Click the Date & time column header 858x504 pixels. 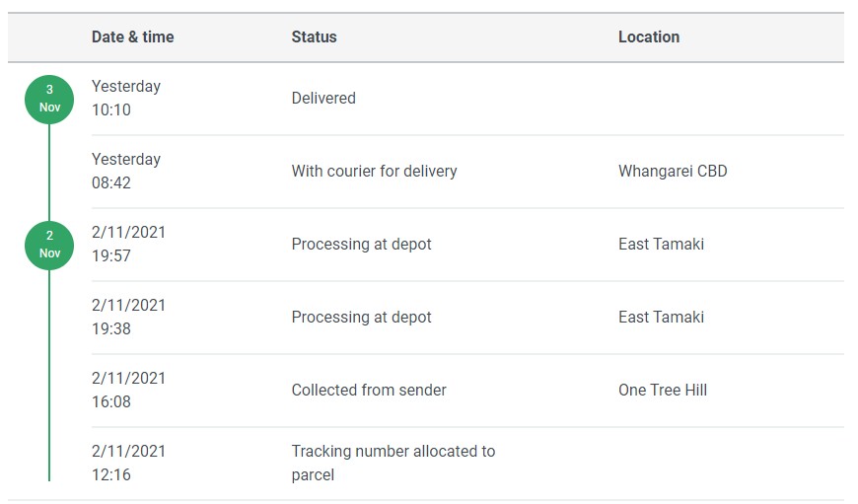coord(132,37)
